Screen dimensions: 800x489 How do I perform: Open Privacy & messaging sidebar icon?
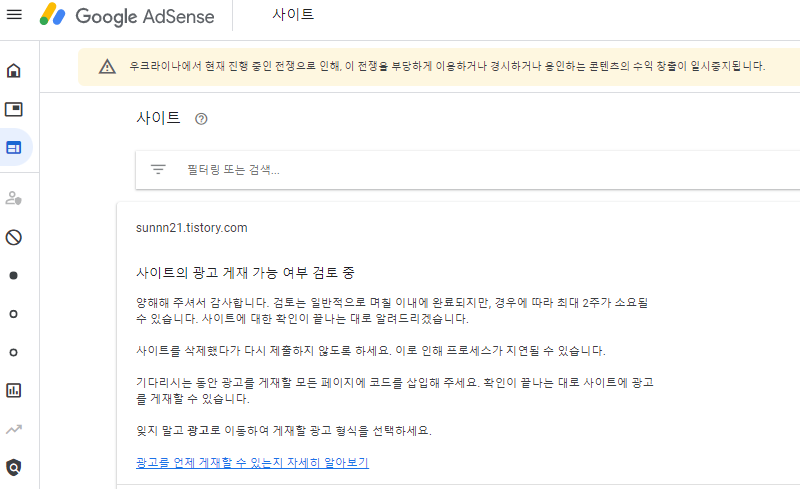coord(14,198)
